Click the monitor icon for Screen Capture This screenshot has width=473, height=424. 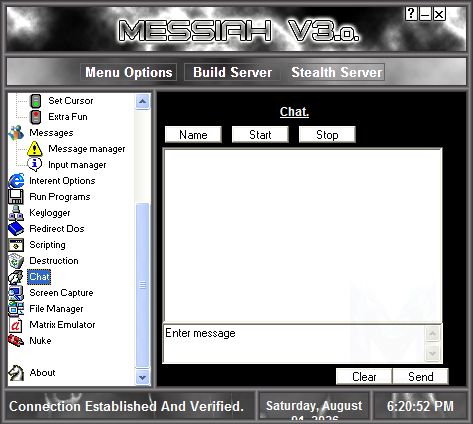16,293
